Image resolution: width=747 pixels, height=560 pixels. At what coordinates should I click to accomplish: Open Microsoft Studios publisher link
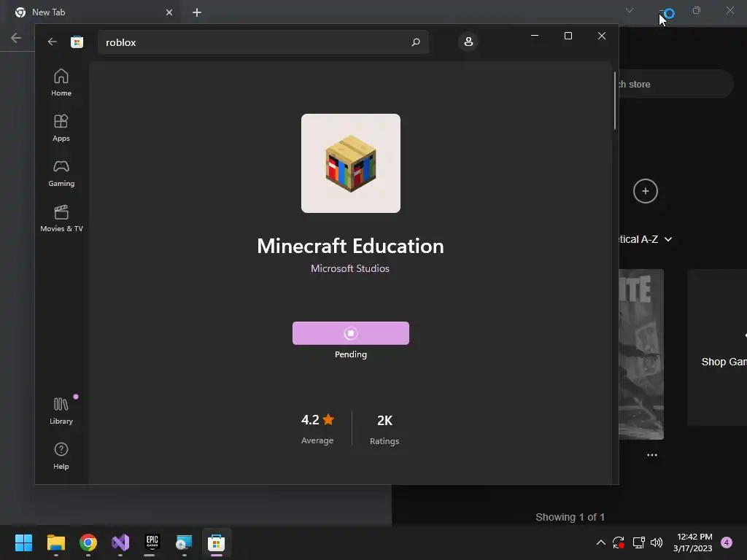click(x=350, y=268)
